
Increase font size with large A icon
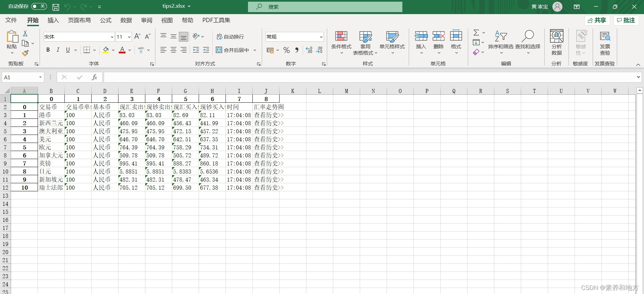click(137, 36)
